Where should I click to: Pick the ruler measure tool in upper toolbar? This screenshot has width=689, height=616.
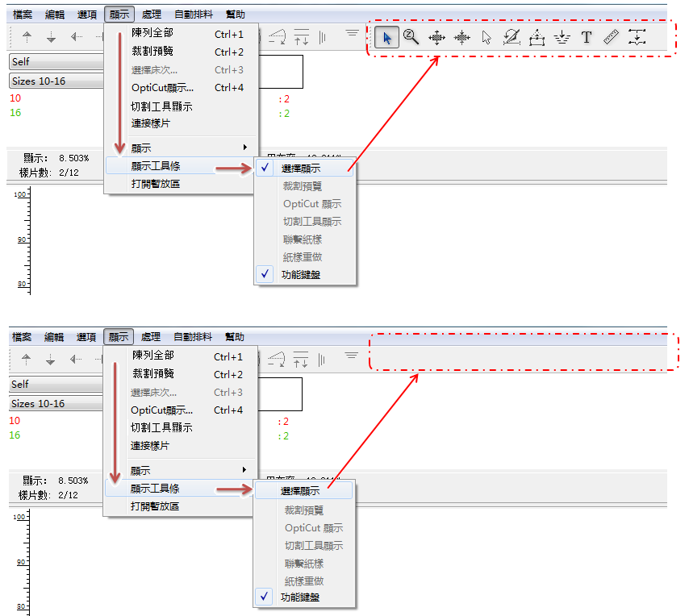tap(612, 37)
